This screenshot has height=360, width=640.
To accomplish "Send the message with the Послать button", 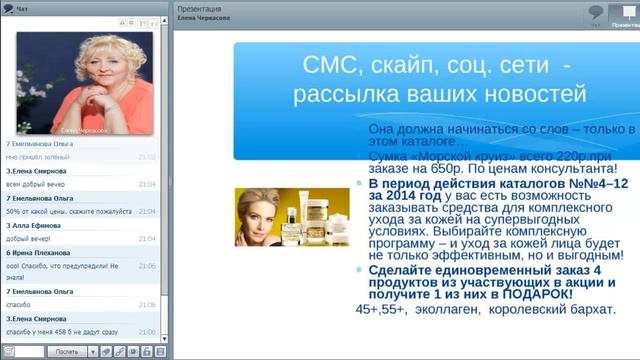I will pos(67,351).
